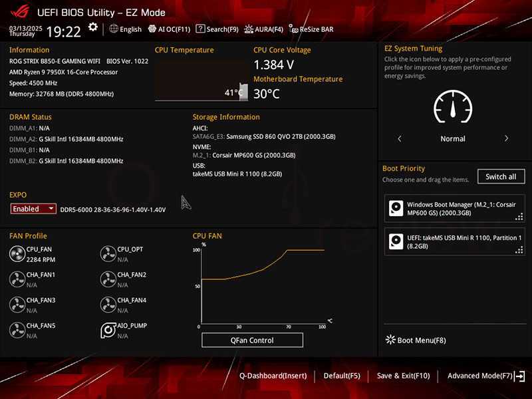Click the takeMS USB boot disk icon
532x399 pixels.
(396, 241)
